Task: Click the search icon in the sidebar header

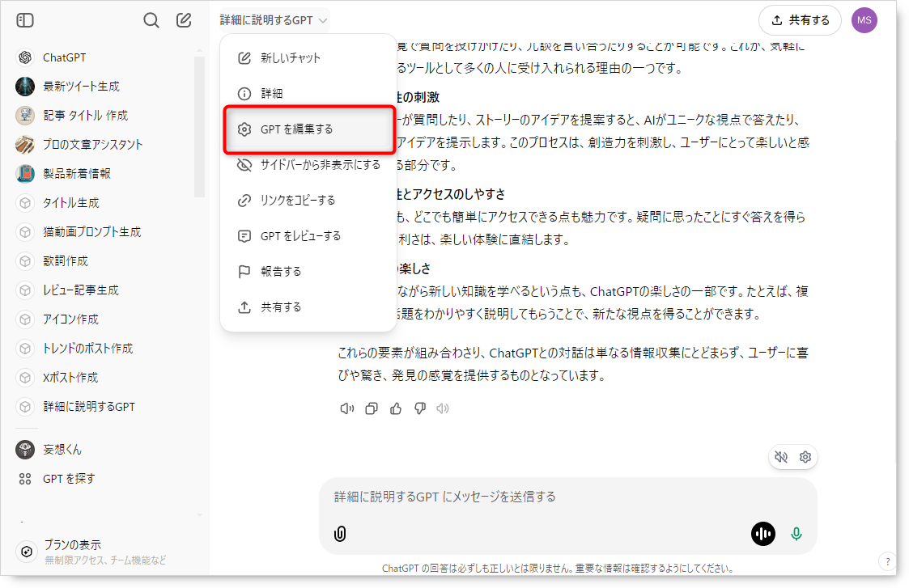Action: [151, 20]
